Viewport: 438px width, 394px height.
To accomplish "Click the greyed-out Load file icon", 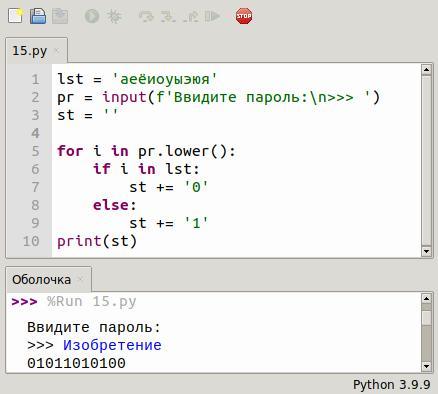I will (x=60, y=16).
